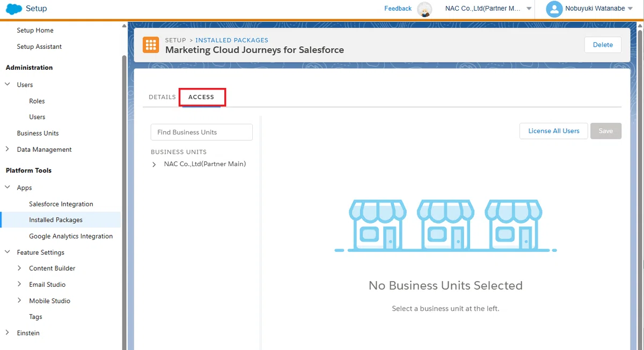Click the Save button
The height and width of the screenshot is (350, 644).
606,131
